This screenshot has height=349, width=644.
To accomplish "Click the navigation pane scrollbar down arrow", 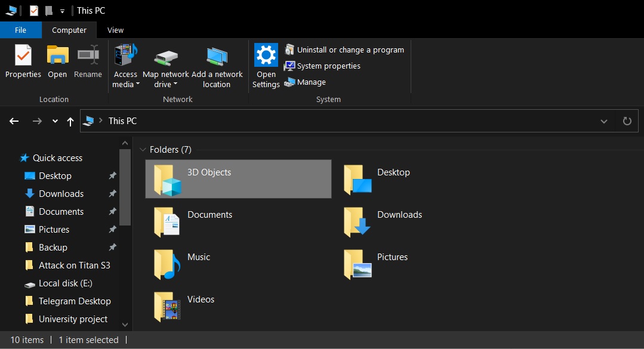I will pos(125,325).
